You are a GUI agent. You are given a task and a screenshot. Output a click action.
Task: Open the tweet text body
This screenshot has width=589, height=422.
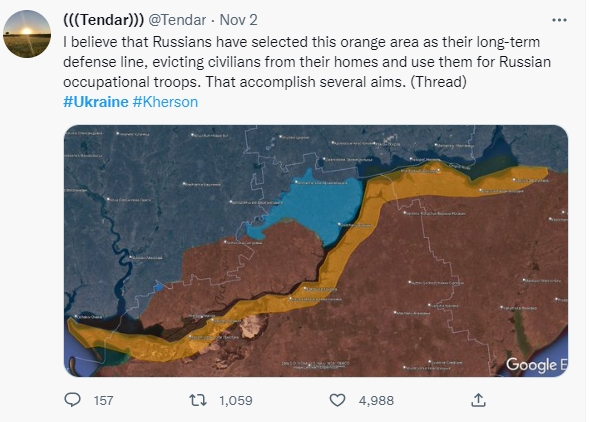(307, 62)
